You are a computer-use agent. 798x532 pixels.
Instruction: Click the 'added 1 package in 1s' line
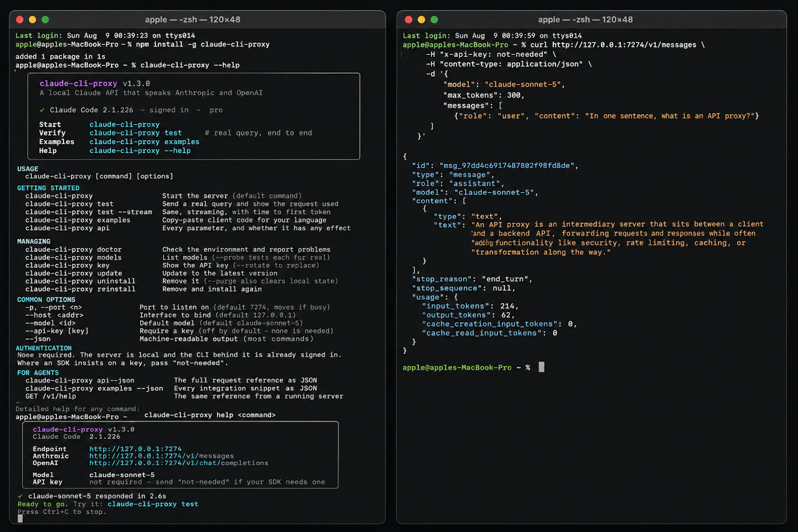coord(60,56)
